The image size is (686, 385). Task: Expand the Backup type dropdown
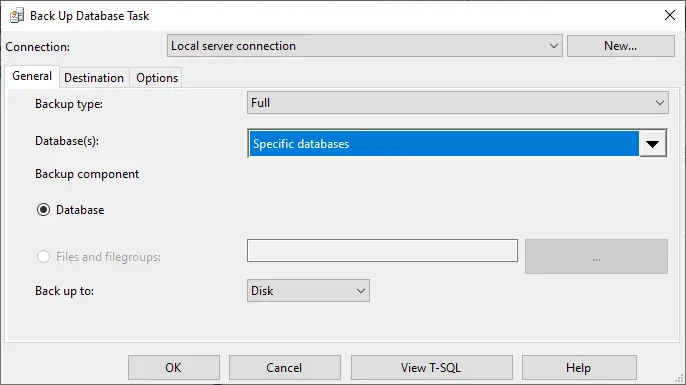pos(458,103)
